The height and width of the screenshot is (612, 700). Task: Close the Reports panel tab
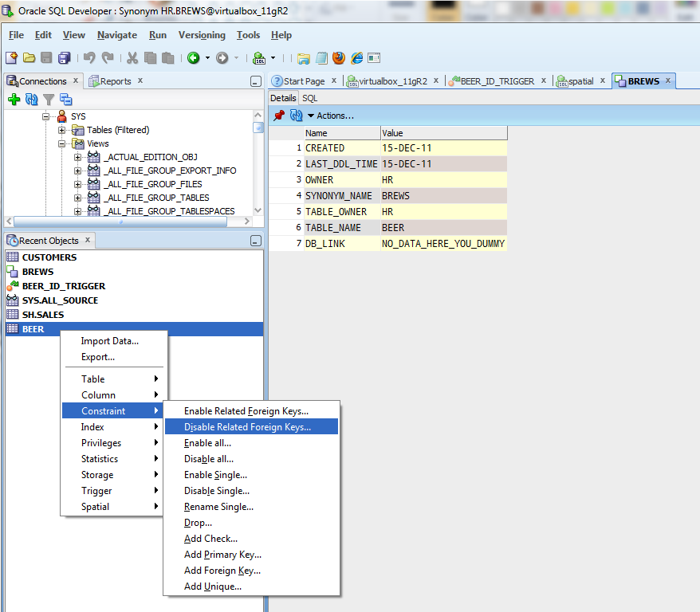tap(140, 80)
